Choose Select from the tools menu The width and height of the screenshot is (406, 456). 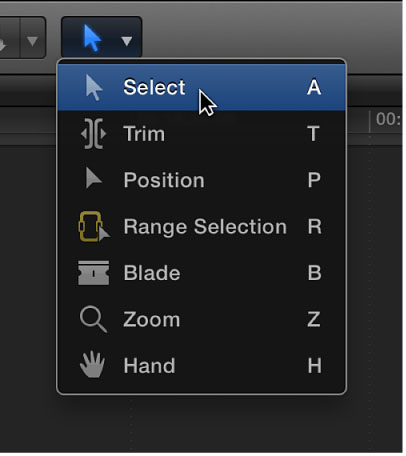tap(202, 87)
